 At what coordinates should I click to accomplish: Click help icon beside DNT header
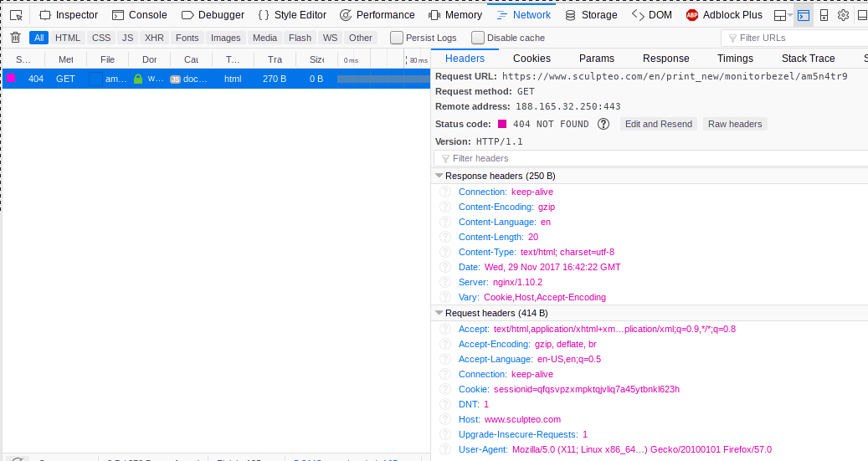pos(445,404)
